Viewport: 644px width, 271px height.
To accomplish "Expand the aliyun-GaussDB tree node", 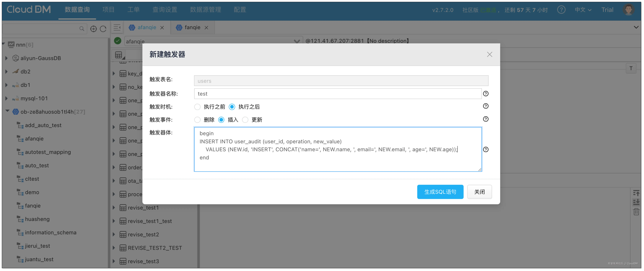I will tap(7, 58).
